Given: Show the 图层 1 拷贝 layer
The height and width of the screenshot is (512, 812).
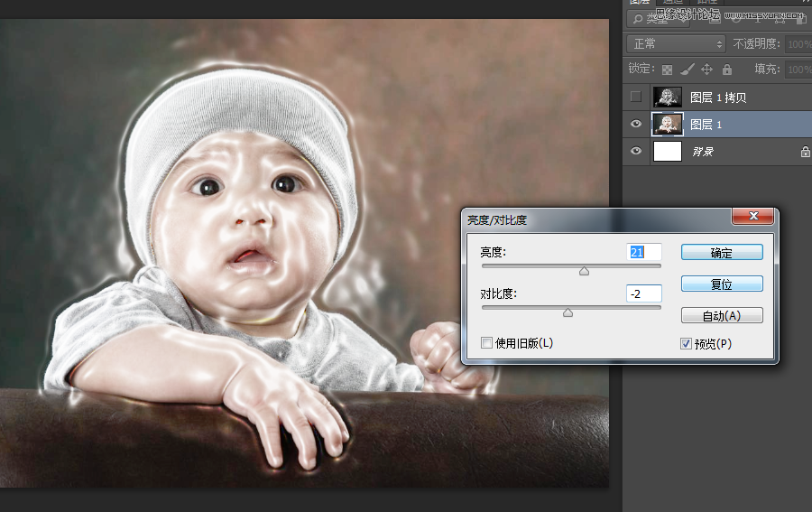Looking at the screenshot, I should click(636, 97).
